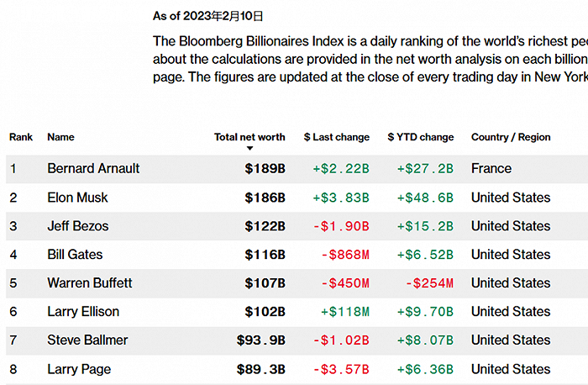Click Warren Buffett's -$254M YTD change
Screen dimensions: 588x385
click(429, 283)
